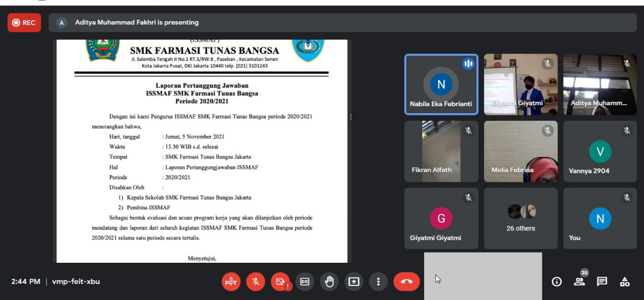The image size is (644, 300).
Task: Click muted mic icon on Aditya tile
Action: (627, 64)
